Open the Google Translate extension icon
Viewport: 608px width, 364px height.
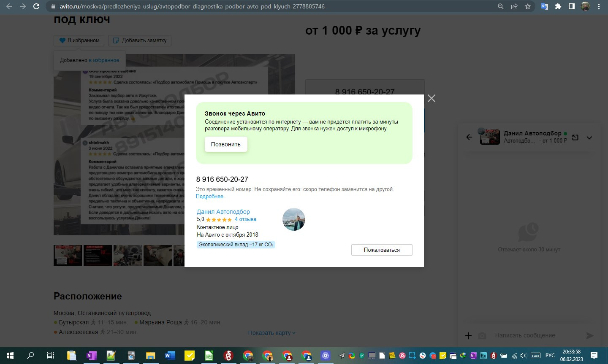545,6
